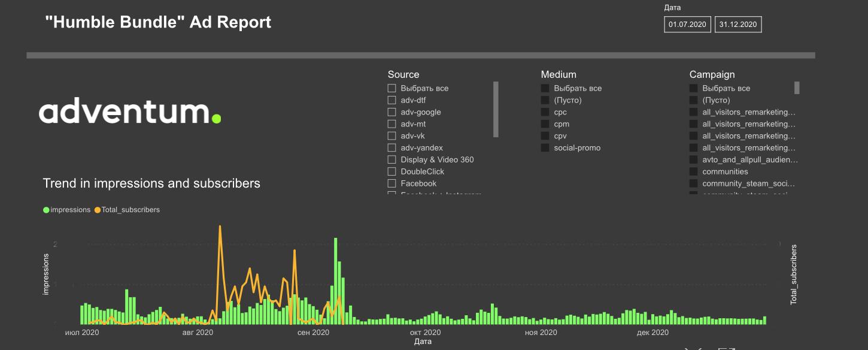The width and height of the screenshot is (868, 350).
Task: Click the end date field 31.12.2020
Action: point(738,25)
